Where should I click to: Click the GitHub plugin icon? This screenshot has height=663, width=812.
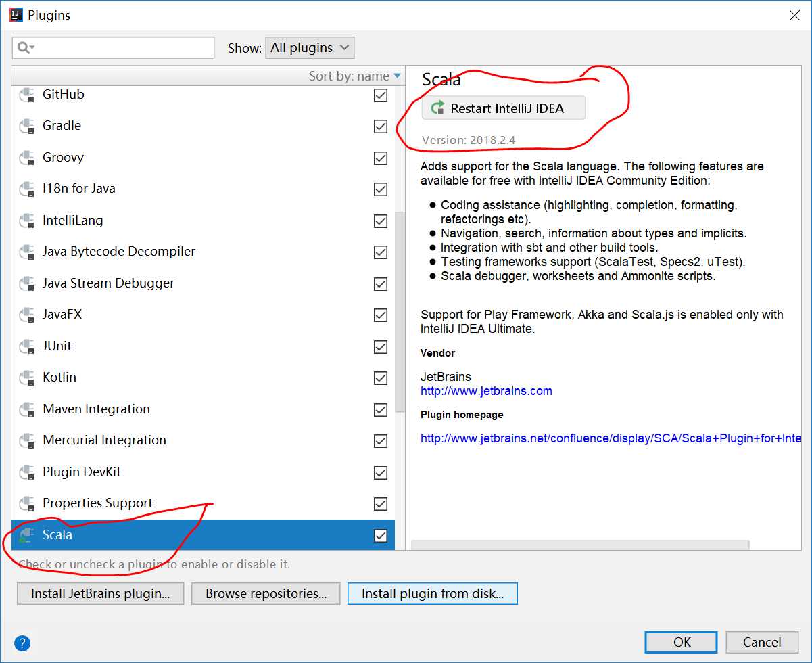click(27, 95)
